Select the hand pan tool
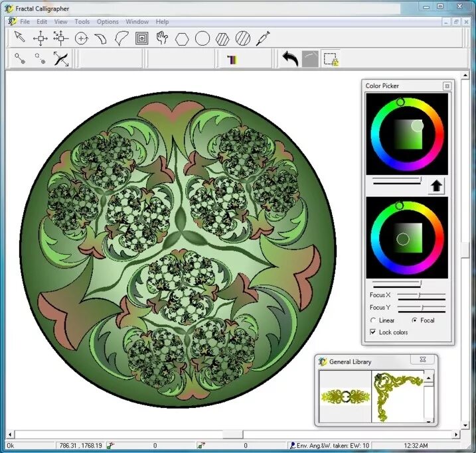This screenshot has height=453, width=476. tap(162, 38)
